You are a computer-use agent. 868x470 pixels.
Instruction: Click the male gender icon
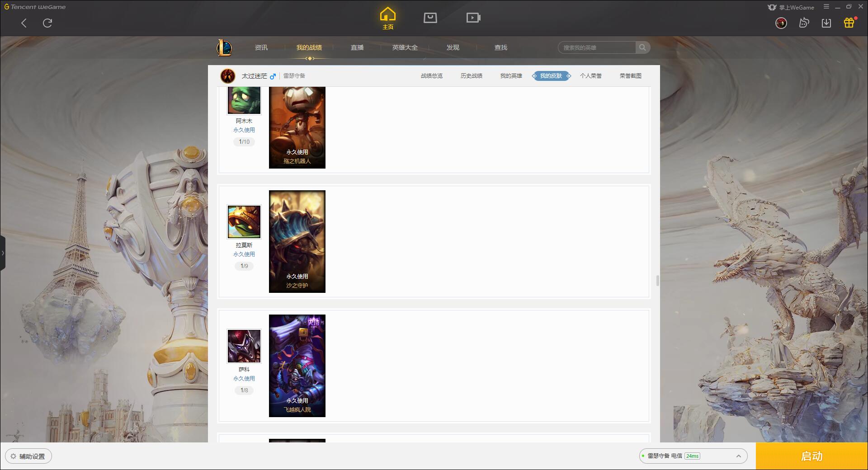tap(273, 76)
